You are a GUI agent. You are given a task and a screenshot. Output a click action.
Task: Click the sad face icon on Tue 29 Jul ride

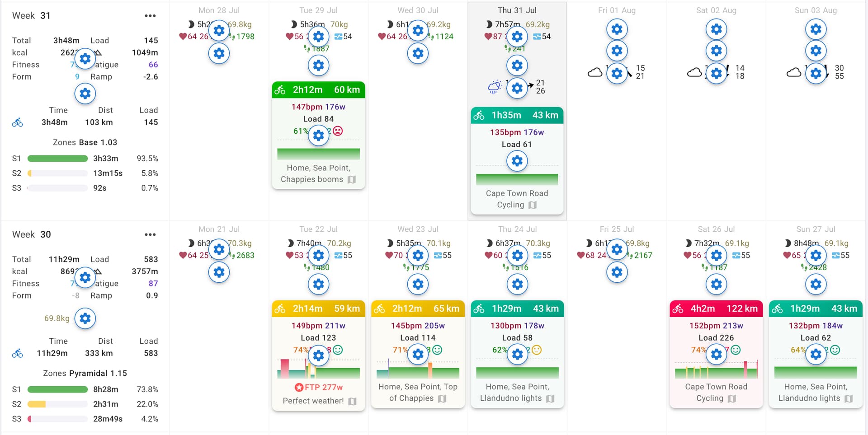338,131
